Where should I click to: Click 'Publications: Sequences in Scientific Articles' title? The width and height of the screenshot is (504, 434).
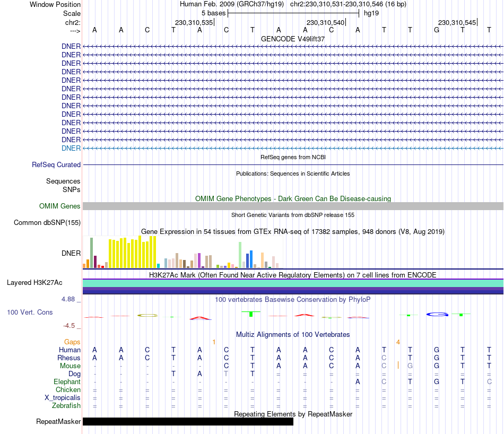tap(293, 173)
